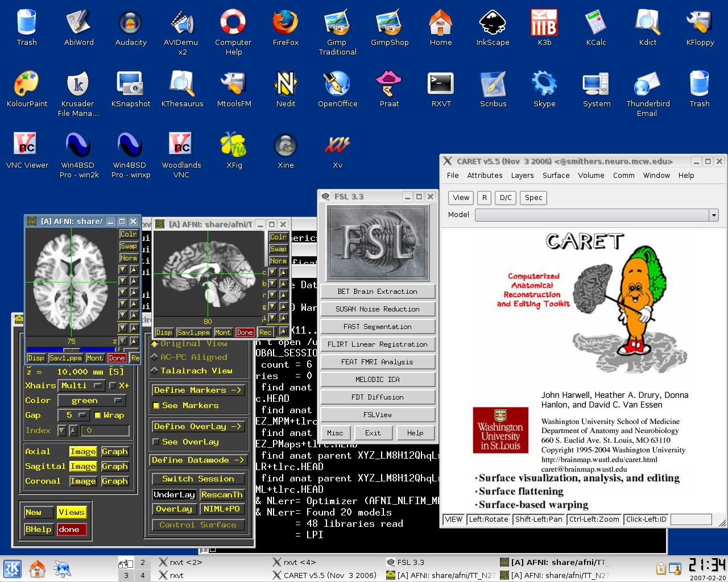Click FLIRT Linear Registration button
The width and height of the screenshot is (728, 582).
pyautogui.click(x=378, y=344)
